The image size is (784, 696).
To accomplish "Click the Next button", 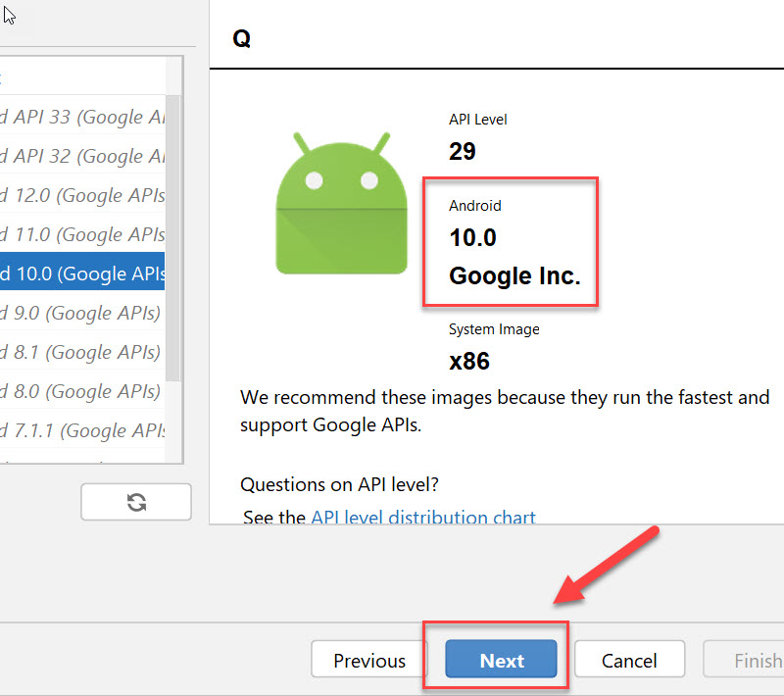I will [x=501, y=659].
